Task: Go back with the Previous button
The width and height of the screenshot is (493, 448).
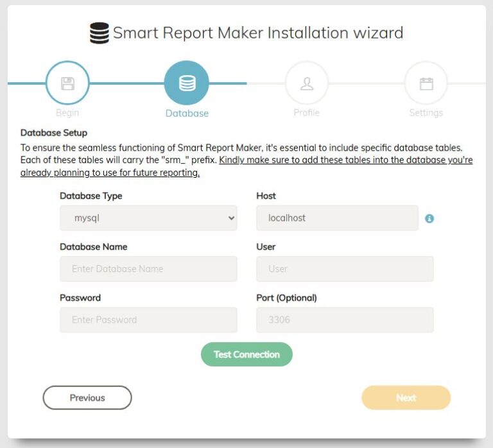Action: [87, 398]
